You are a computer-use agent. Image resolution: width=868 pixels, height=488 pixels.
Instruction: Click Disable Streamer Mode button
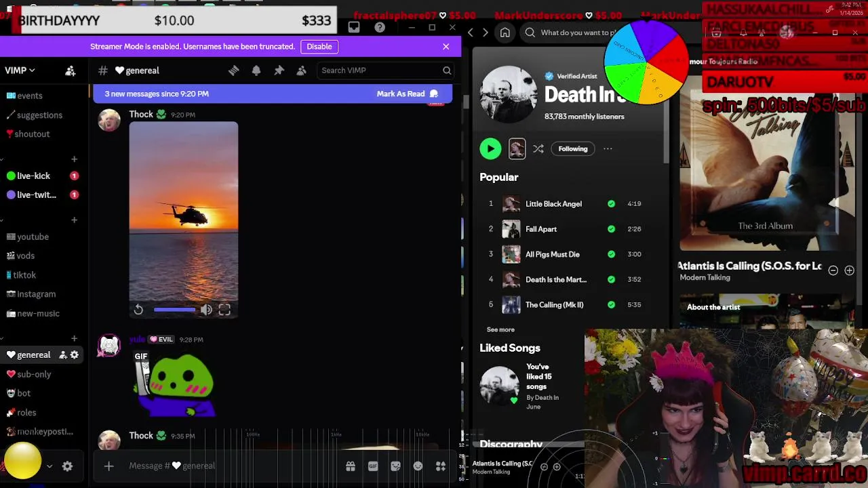pos(319,47)
